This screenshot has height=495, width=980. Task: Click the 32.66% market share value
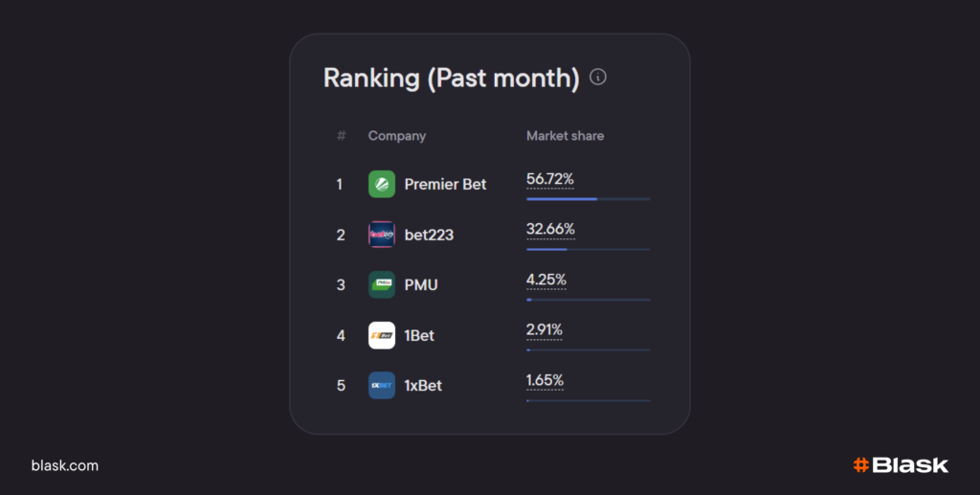click(x=550, y=229)
